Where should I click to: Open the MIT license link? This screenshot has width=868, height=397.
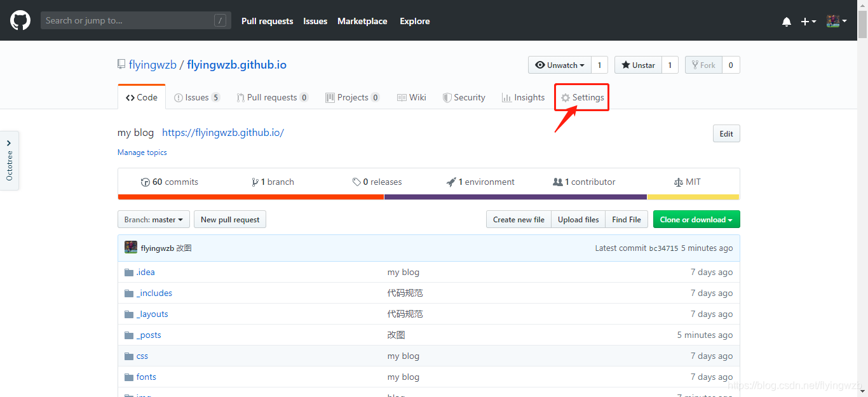click(x=688, y=182)
